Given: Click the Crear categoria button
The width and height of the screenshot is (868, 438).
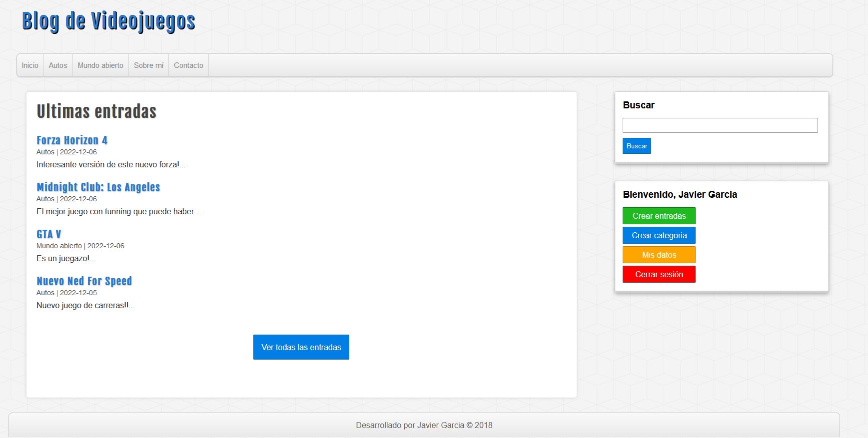Looking at the screenshot, I should coord(659,235).
